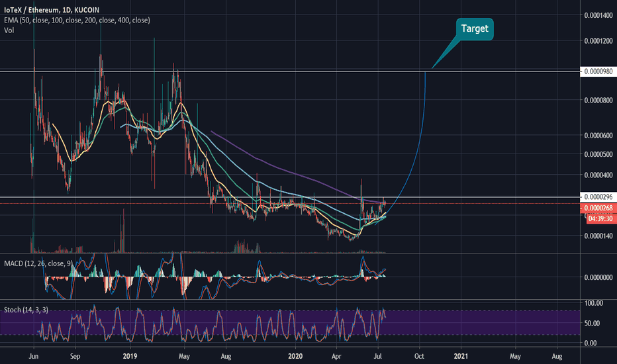Click the 0.0000140 price axis value

click(x=598, y=236)
